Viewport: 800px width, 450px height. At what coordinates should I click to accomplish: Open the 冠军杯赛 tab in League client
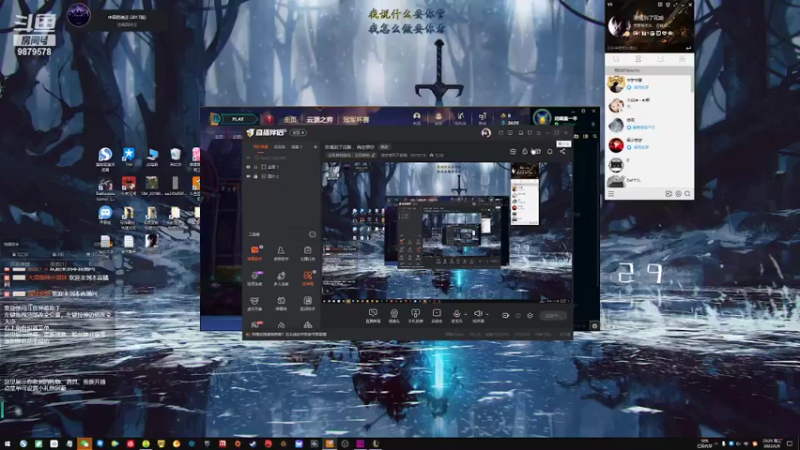(x=356, y=119)
